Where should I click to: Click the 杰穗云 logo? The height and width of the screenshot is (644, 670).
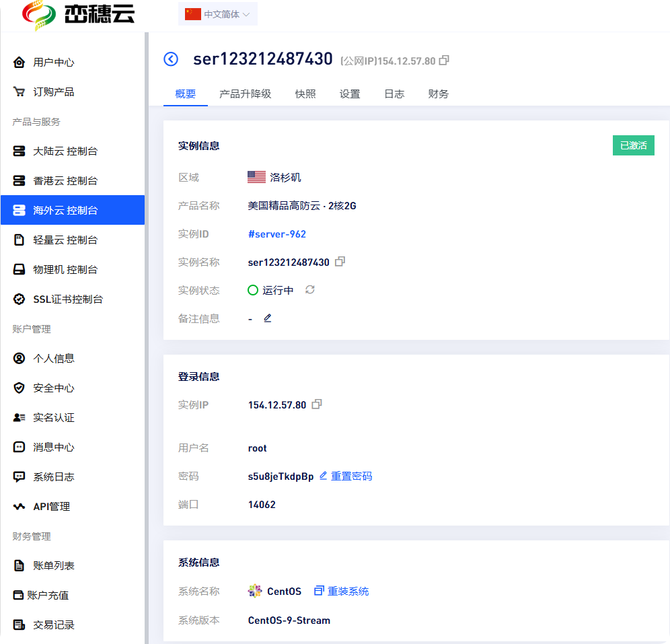point(78,15)
